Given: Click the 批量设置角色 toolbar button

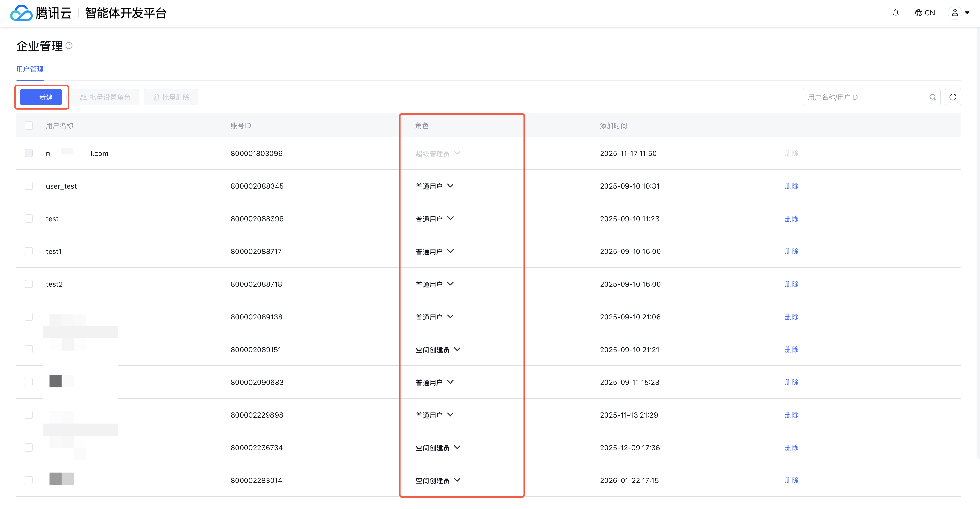Looking at the screenshot, I should click(x=105, y=97).
